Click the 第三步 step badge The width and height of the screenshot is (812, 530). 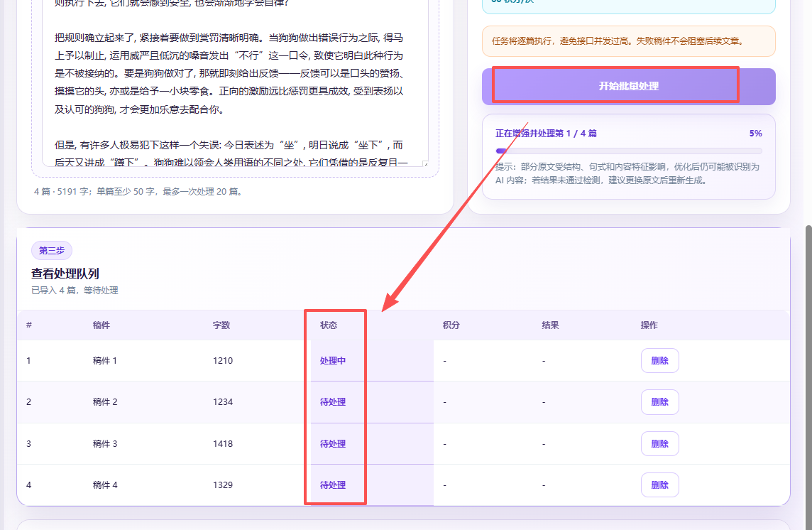[52, 251]
